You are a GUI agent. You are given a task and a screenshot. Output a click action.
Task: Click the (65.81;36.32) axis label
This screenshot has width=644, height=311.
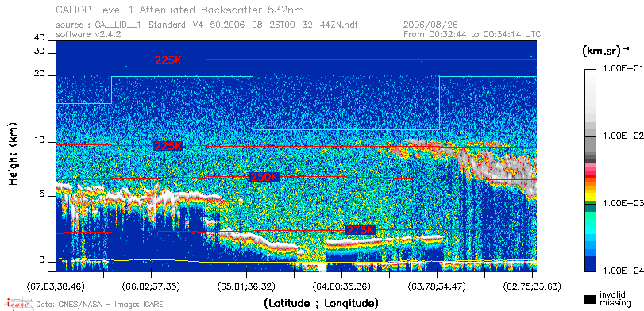point(246,286)
